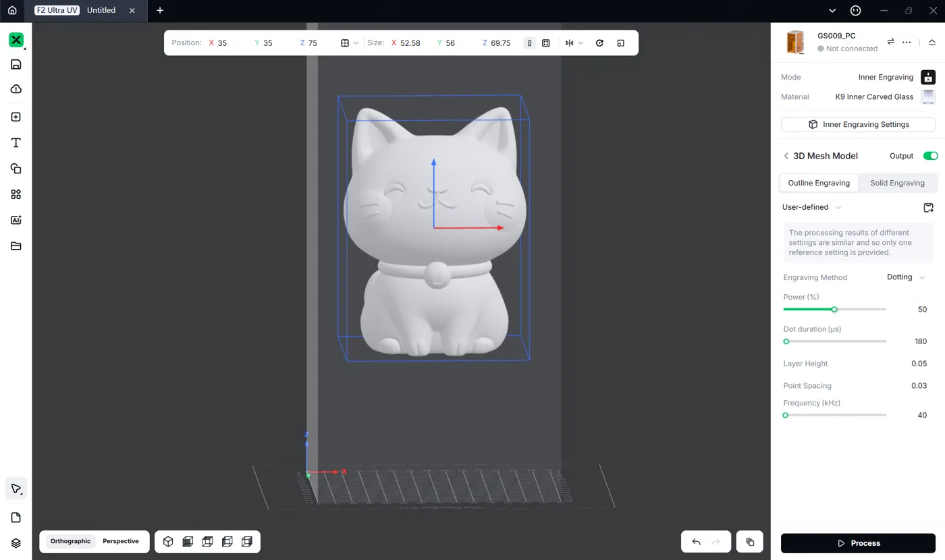Edit the Power value 50 field
Screen dimensions: 945x560
[922, 310]
